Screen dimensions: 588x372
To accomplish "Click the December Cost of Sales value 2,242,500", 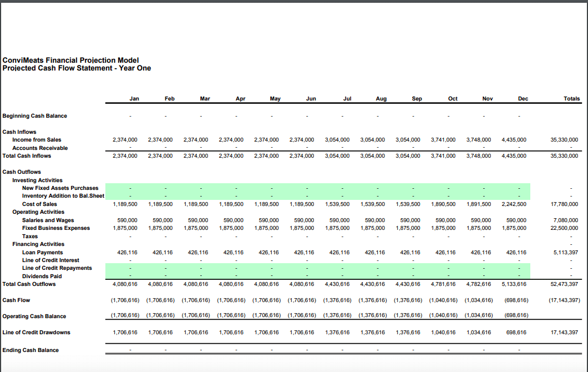I will click(515, 204).
